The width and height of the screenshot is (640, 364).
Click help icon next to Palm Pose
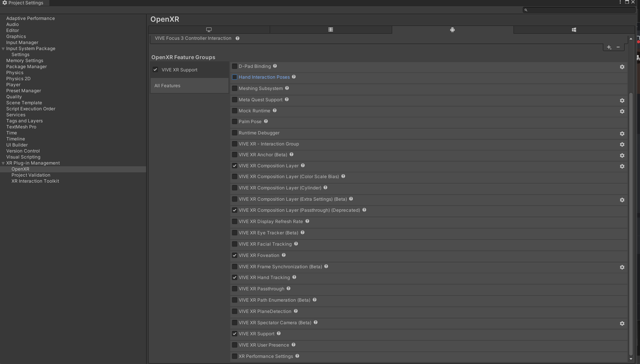click(x=265, y=121)
